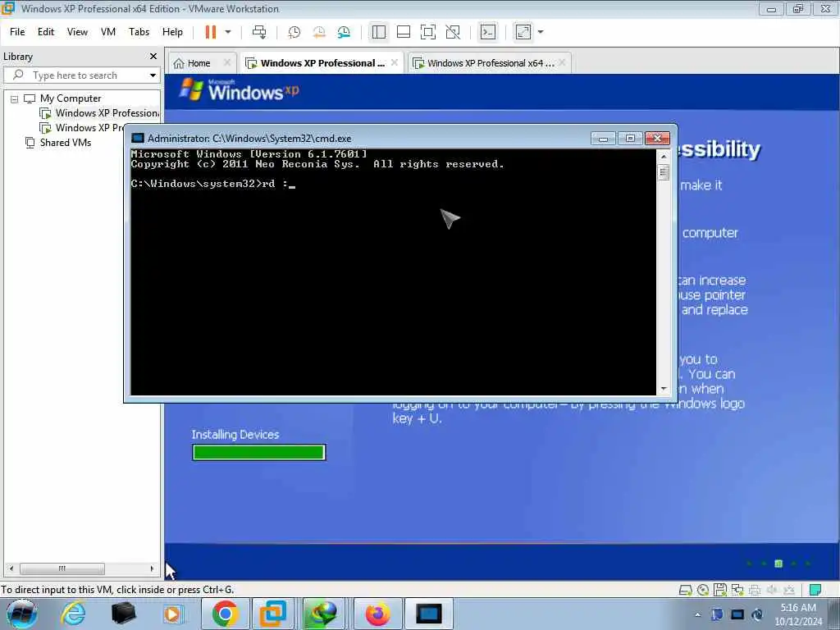Click inside the cmd.exe console area
Screen dimensions: 840x630
(393, 272)
